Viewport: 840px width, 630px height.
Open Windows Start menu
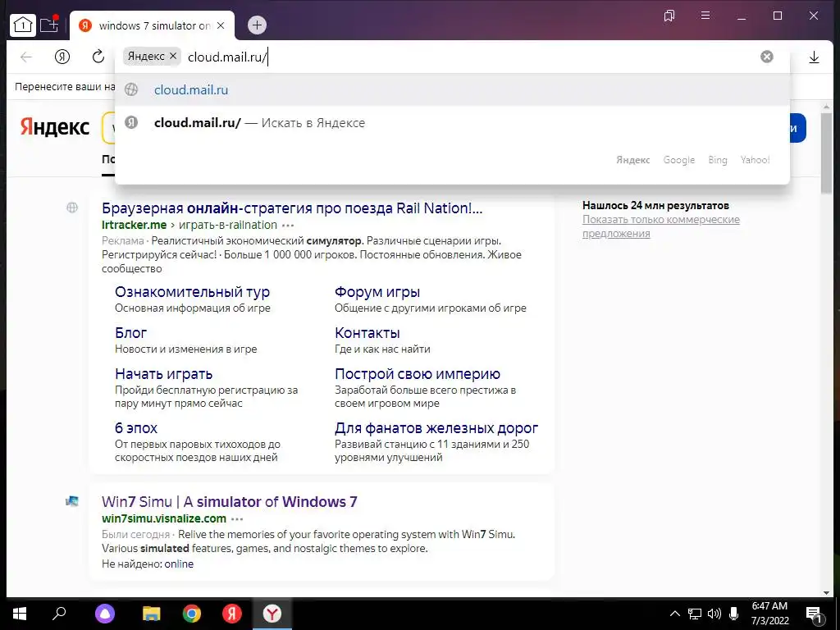[x=20, y=614]
